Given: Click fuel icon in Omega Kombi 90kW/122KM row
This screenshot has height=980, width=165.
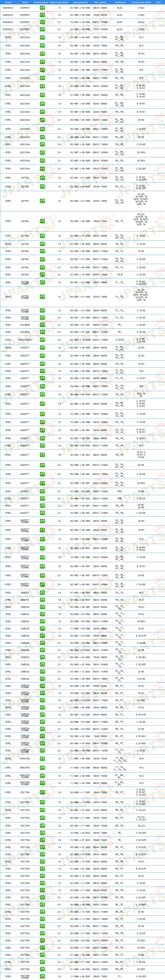Looking at the screenshot, I should click(x=42, y=729).
